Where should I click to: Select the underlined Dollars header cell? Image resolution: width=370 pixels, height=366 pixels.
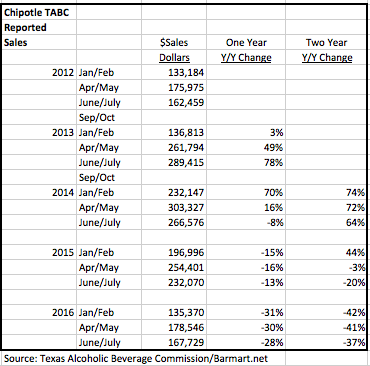point(174,57)
